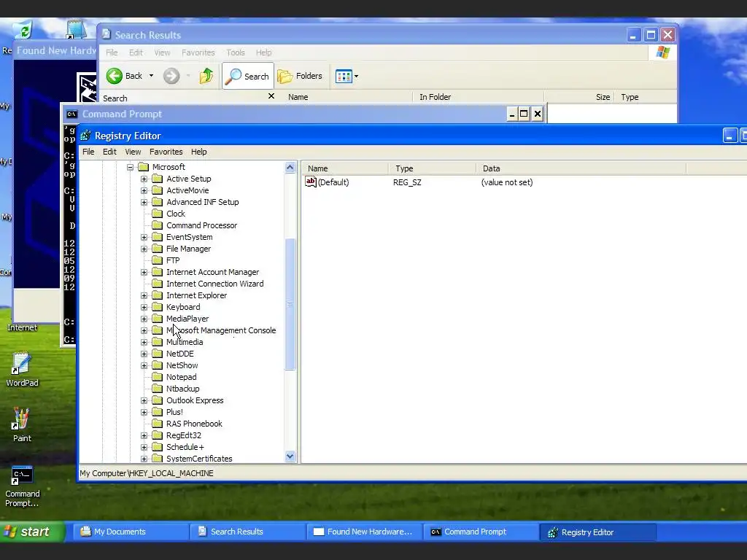
Task: Click In Folder column header in Search Results
Action: pos(479,97)
